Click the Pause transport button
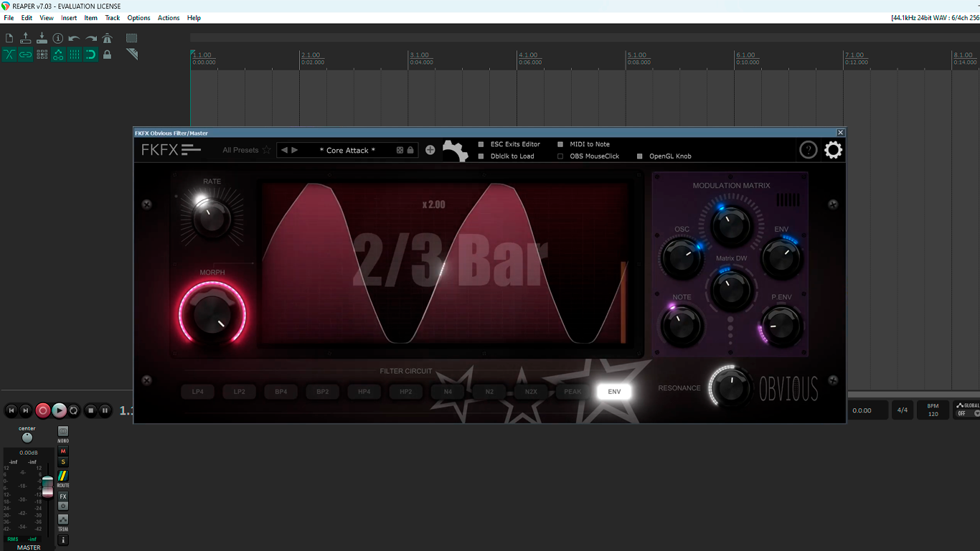The width and height of the screenshot is (980, 551). [x=105, y=410]
